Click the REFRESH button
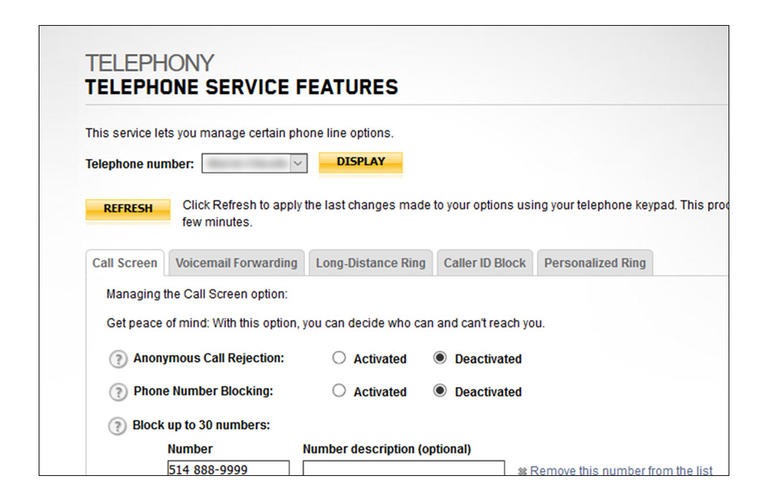This screenshot has width=768, height=501. tap(128, 209)
